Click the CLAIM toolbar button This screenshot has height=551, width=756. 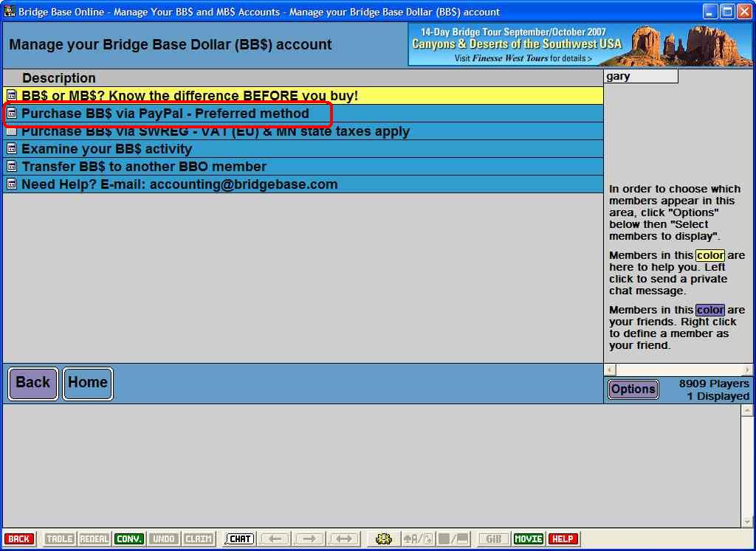(198, 539)
